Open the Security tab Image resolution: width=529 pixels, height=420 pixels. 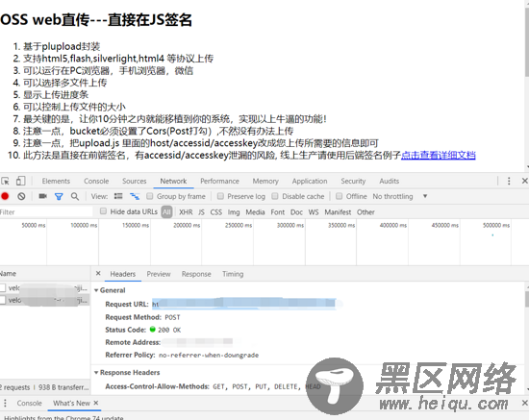click(x=353, y=181)
